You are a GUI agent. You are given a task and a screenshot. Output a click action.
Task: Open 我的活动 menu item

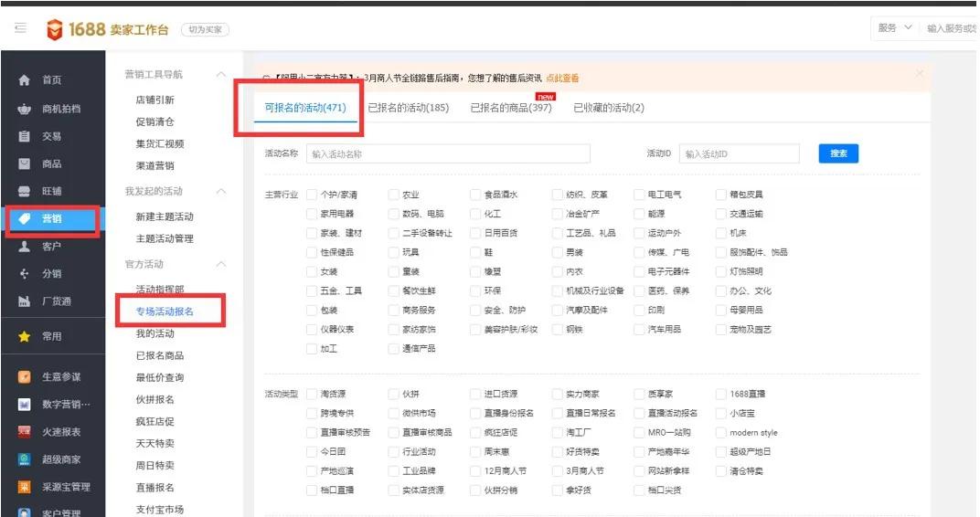tap(155, 333)
